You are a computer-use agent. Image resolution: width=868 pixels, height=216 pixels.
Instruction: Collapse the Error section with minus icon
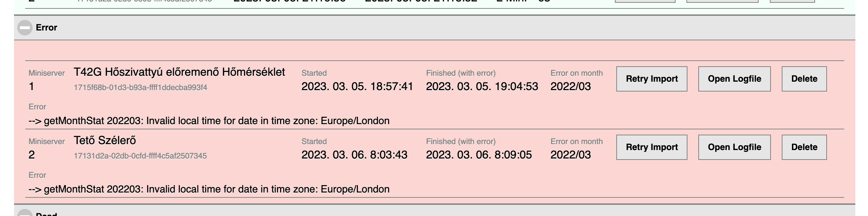click(25, 28)
